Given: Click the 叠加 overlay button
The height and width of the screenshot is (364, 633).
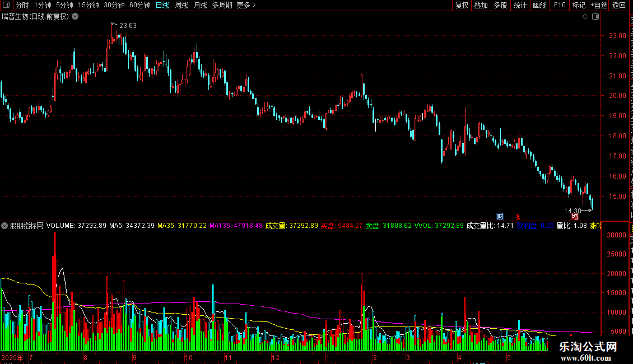Looking at the screenshot, I should pyautogui.click(x=481, y=5).
